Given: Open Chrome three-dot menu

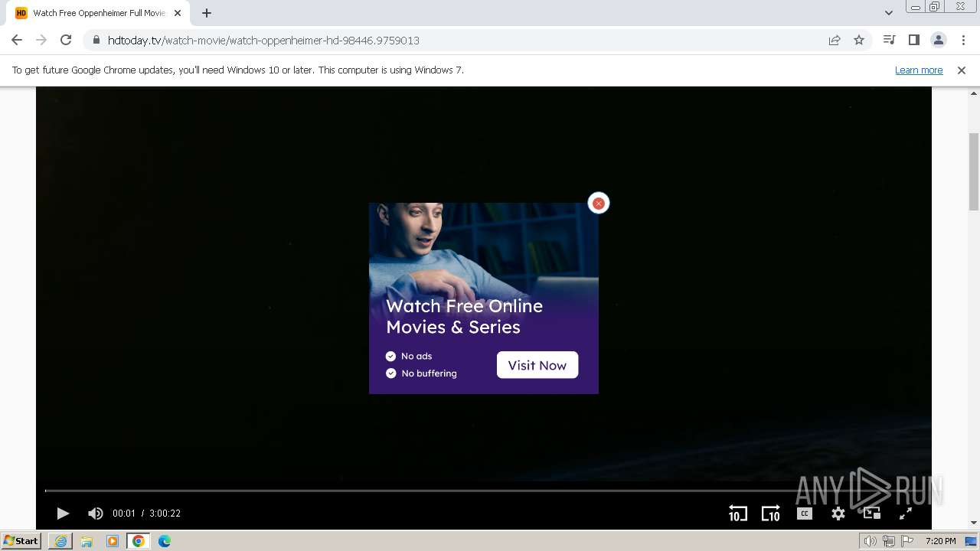Looking at the screenshot, I should [962, 40].
